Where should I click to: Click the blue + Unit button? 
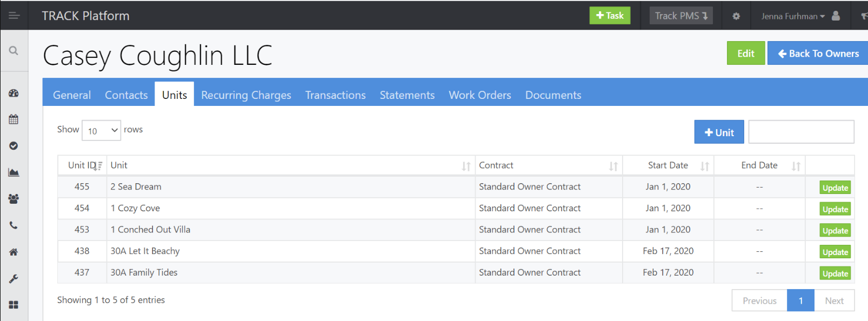(x=719, y=132)
